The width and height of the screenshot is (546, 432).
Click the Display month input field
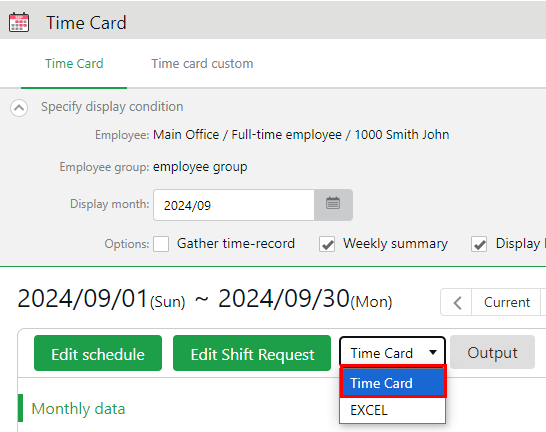tap(234, 205)
